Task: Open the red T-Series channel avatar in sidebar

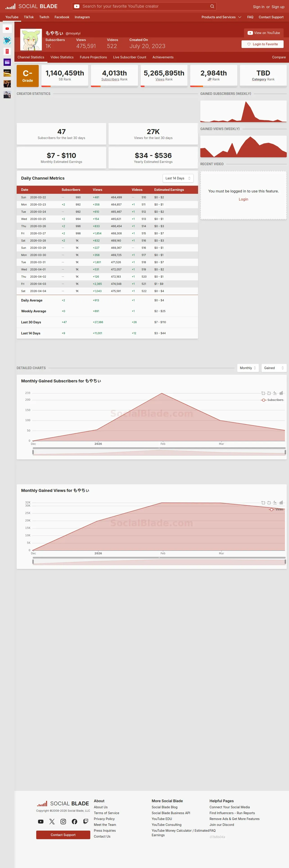Action: 7,51
